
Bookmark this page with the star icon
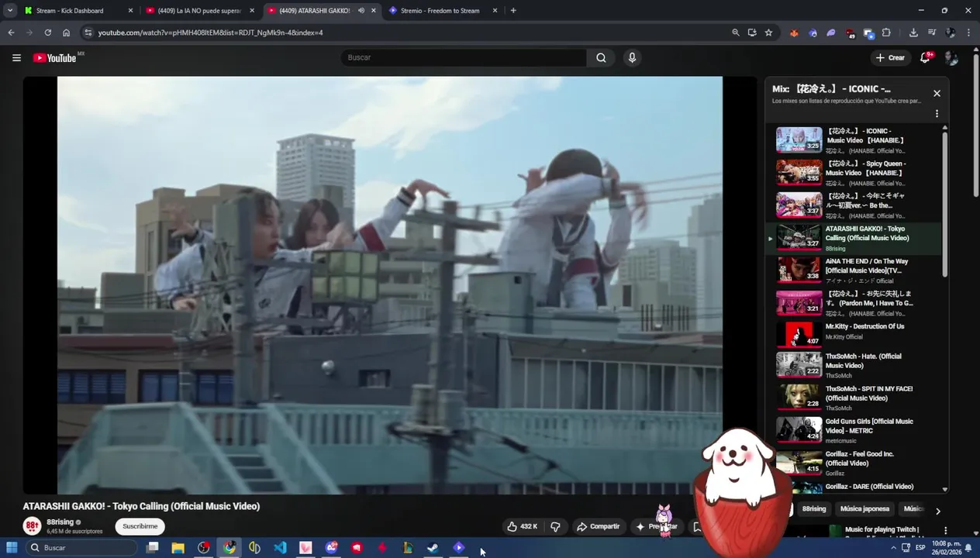[x=768, y=33]
